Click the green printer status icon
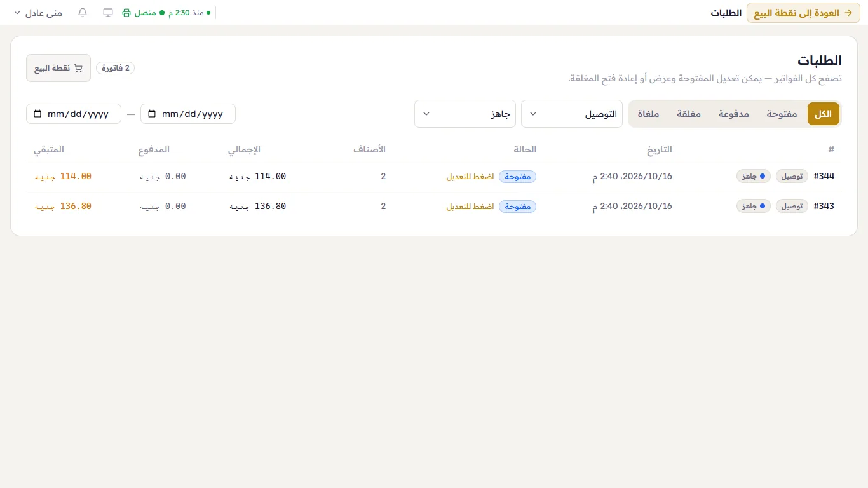The image size is (868, 488). (x=126, y=13)
